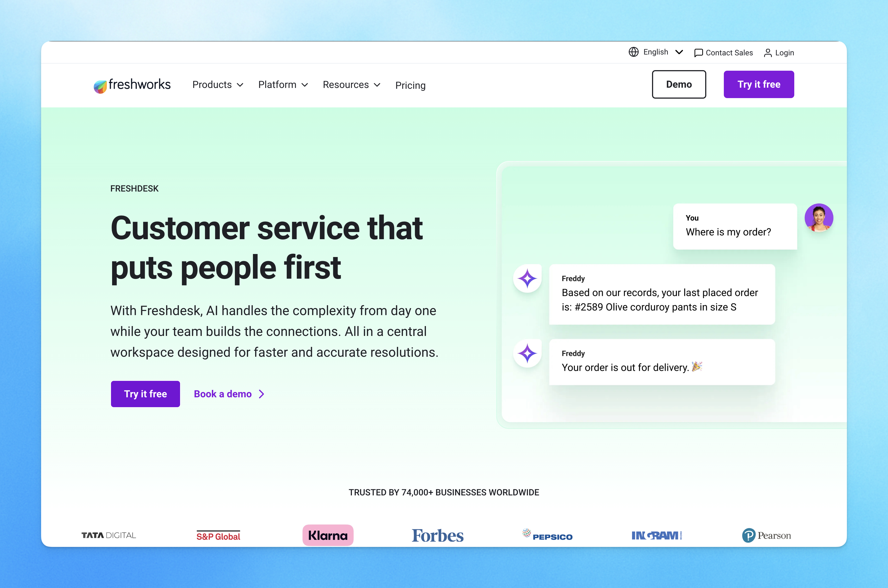Viewport: 888px width, 588px height.
Task: Click Login in the top bar
Action: (x=784, y=53)
